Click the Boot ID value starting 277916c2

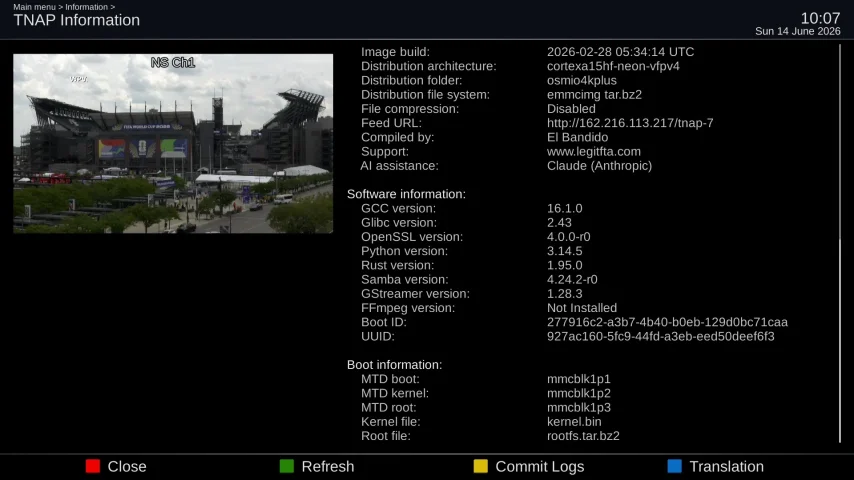click(667, 322)
